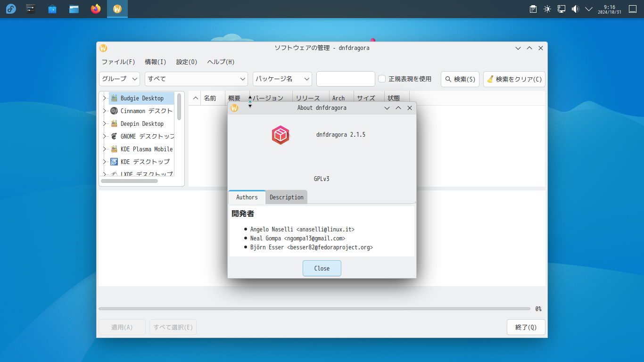Open the ヘルプ(H) menu

tap(221, 62)
